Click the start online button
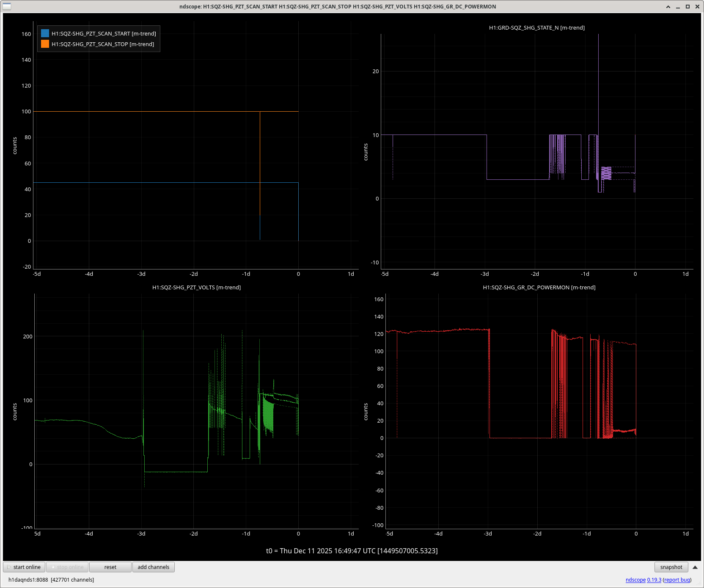 tap(24, 567)
